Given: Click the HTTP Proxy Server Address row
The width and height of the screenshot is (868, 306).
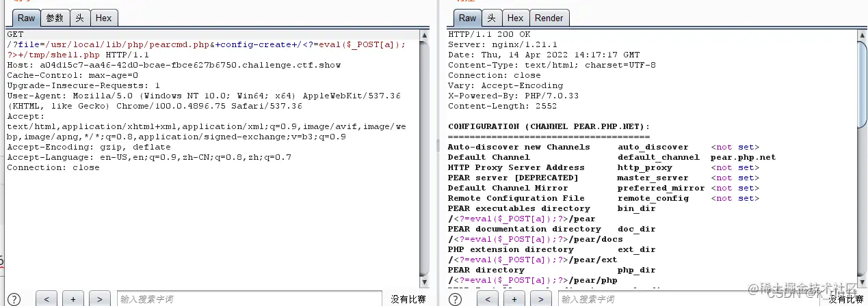Looking at the screenshot, I should 603,167.
